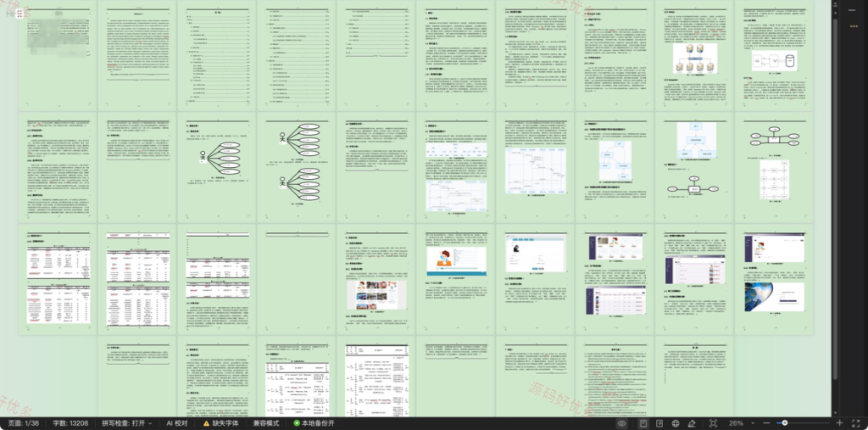Screen dimensions: 868x430
Task: Select the 致谢 acknowledgements page thumbnail
Action: click(x=693, y=377)
